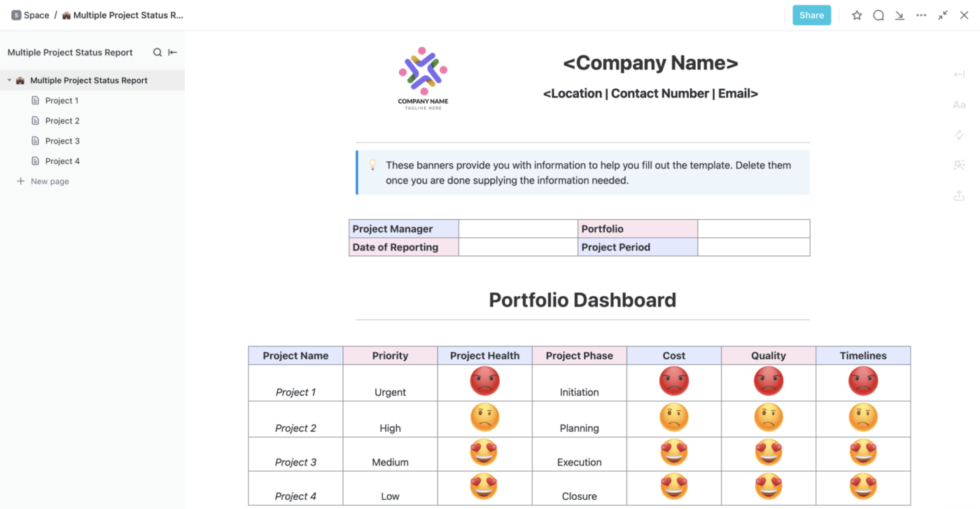Open the three-dot more options menu
The height and width of the screenshot is (509, 980).
(x=921, y=15)
